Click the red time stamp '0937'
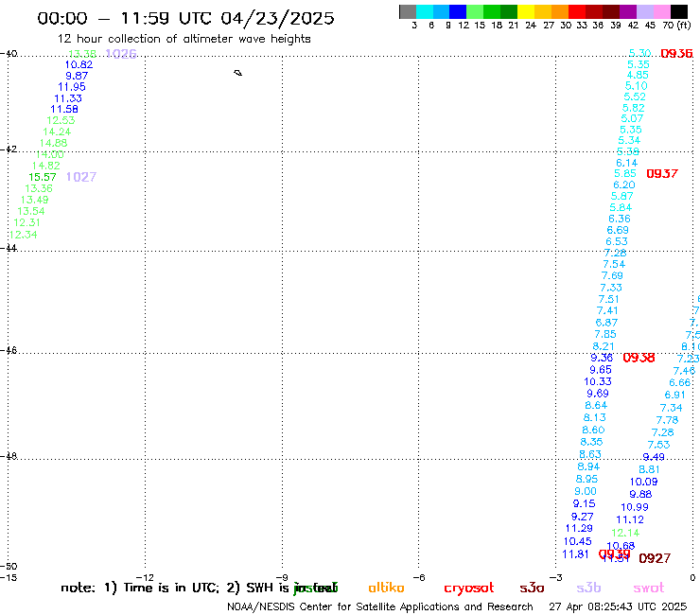Viewport: 700px width, 615px height. pyautogui.click(x=662, y=174)
